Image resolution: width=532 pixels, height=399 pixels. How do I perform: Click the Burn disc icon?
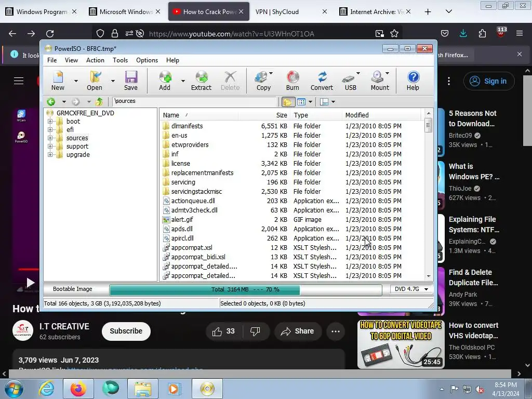(x=292, y=77)
